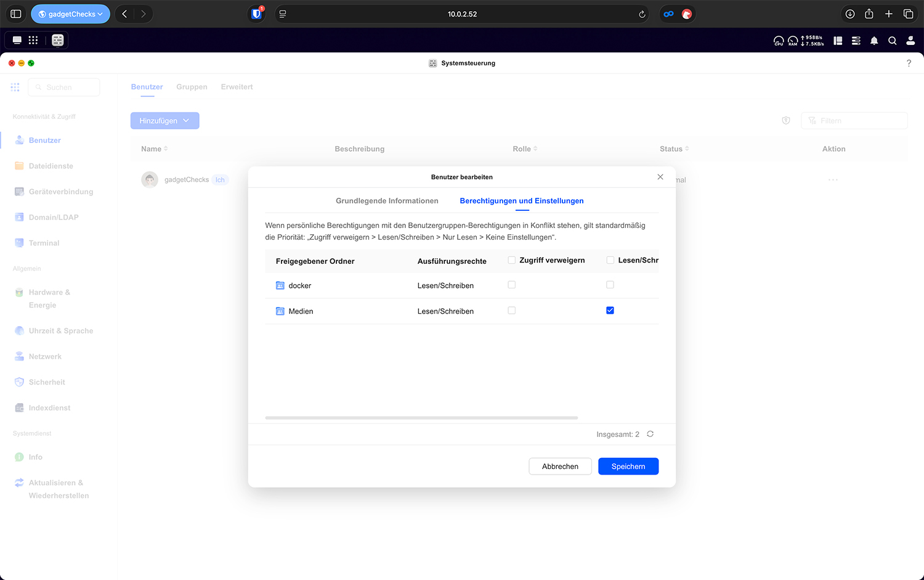Screen dimensions: 924x580
Task: Open the gadgetChecks profile dropdown
Action: [x=70, y=14]
